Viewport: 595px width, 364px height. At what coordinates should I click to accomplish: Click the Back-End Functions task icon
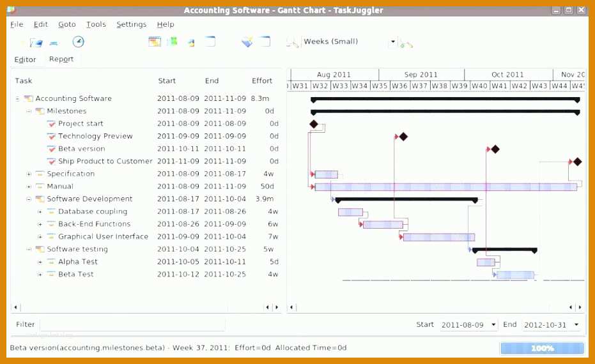click(51, 224)
